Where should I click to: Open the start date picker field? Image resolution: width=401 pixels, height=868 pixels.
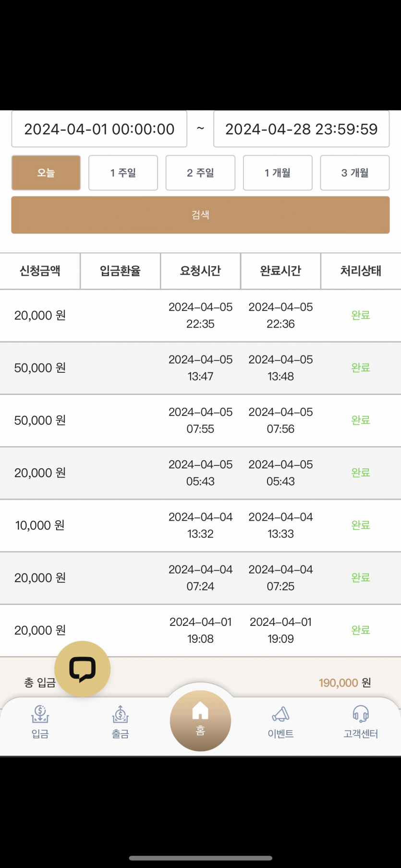[99, 129]
